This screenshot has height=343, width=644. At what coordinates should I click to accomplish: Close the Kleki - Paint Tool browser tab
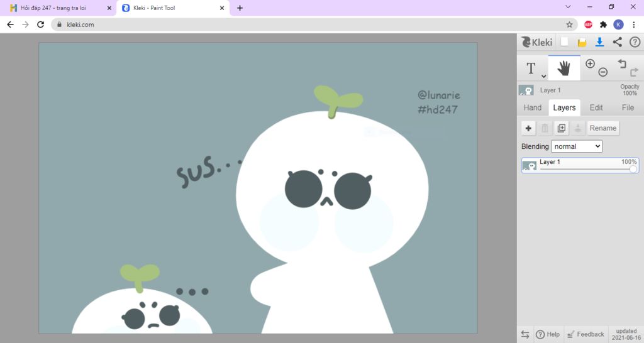(222, 8)
